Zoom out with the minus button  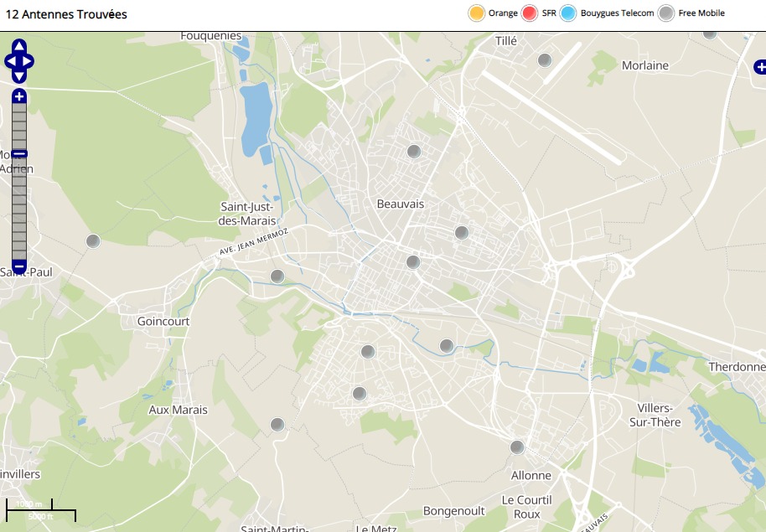(x=19, y=266)
